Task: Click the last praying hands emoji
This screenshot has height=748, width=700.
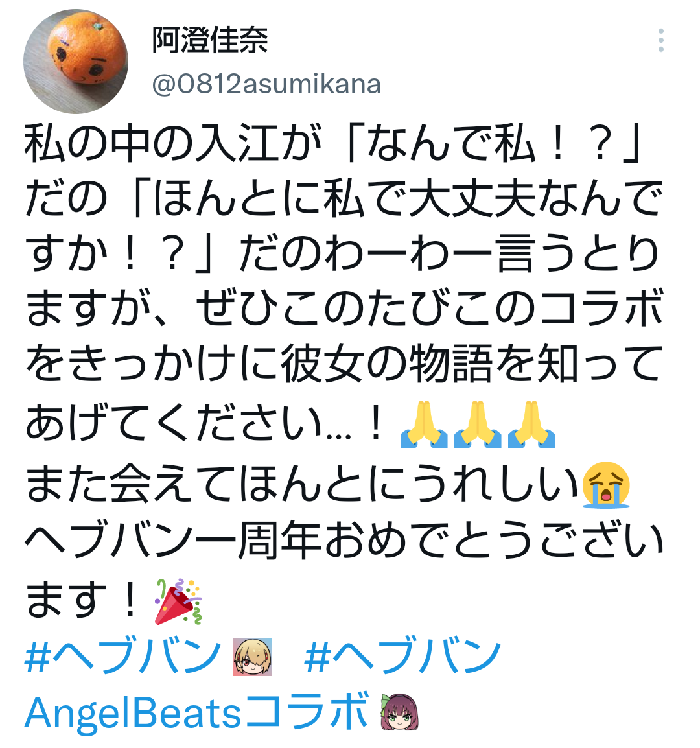Action: (x=531, y=424)
